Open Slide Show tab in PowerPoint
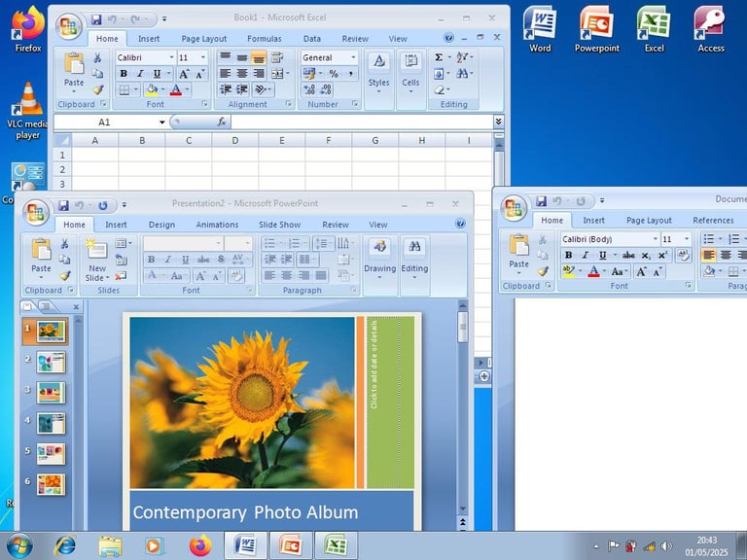The image size is (747, 560). point(280,225)
